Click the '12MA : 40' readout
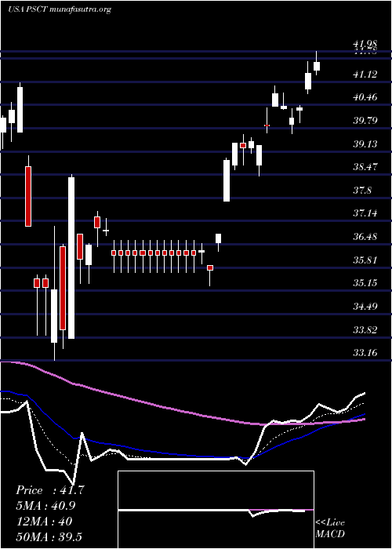Image resolution: width=392 pixels, height=549 pixels. tap(44, 522)
